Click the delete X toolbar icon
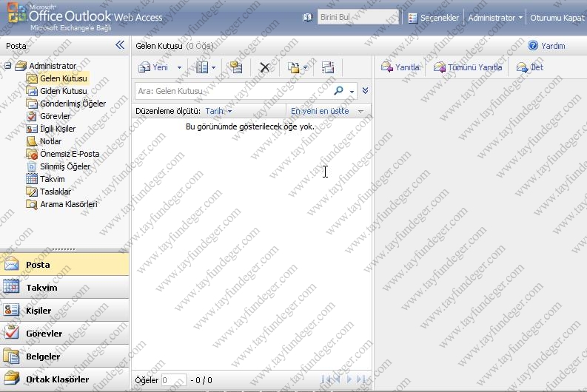587x392 pixels. (x=265, y=68)
